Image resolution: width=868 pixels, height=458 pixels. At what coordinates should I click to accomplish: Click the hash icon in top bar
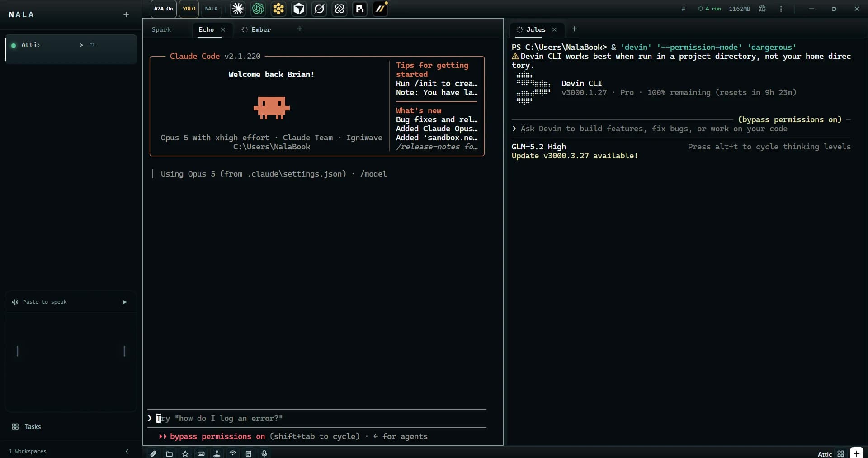click(683, 9)
